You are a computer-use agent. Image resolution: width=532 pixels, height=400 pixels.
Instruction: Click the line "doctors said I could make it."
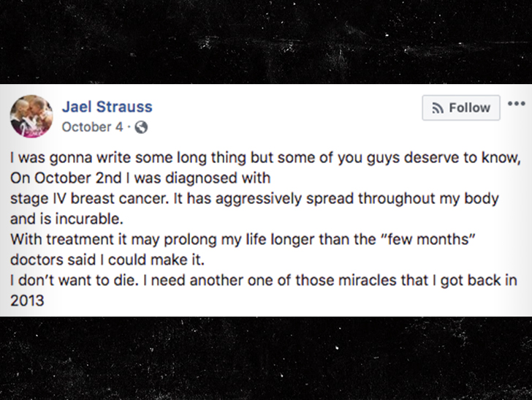coord(107,260)
